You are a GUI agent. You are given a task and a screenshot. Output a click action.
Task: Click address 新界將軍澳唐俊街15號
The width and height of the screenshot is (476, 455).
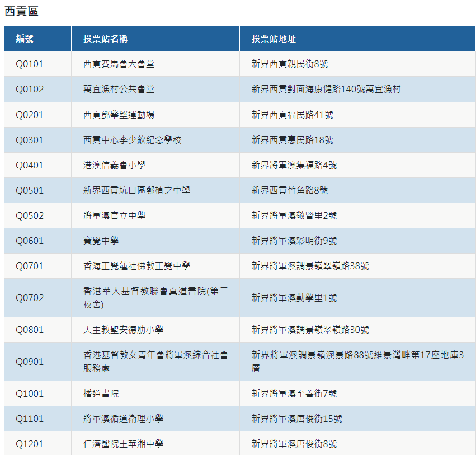click(x=296, y=419)
